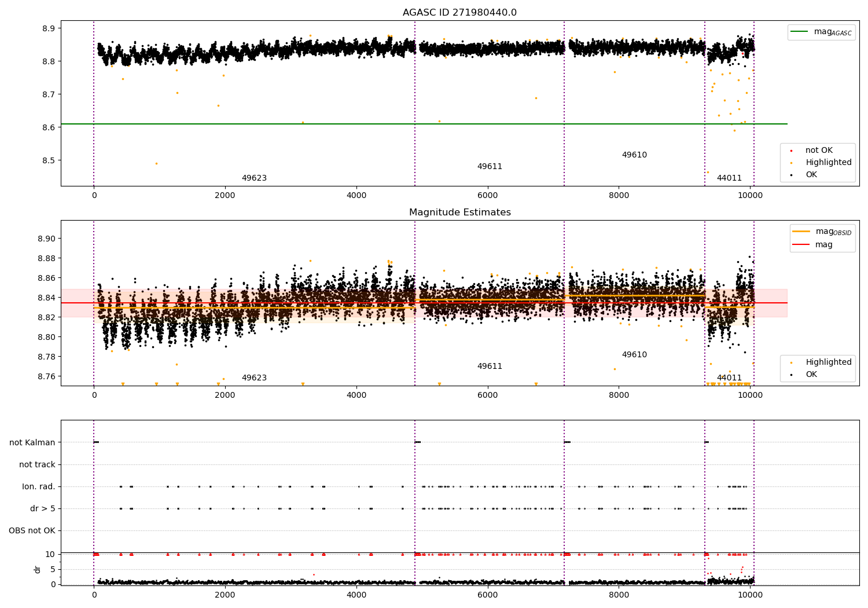868x608 pixels.
Task: Click the 8.6 tick on top y-axis
Action: pos(49,127)
